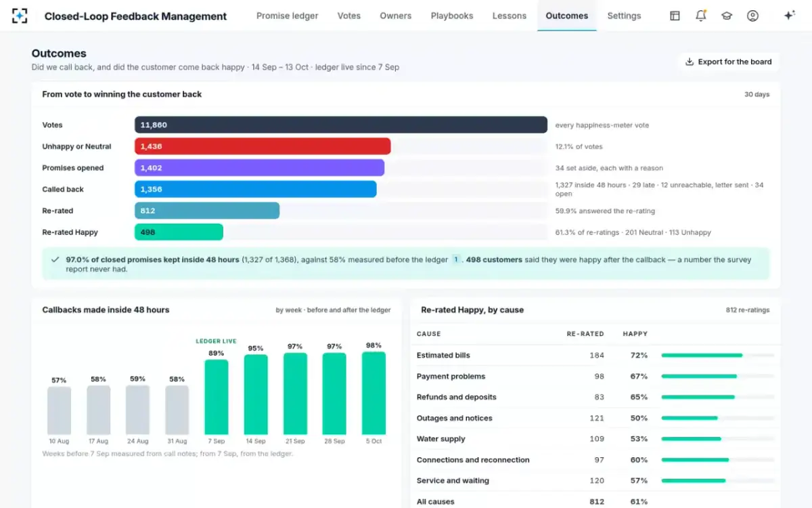Select the blue Called back bar

coord(256,189)
